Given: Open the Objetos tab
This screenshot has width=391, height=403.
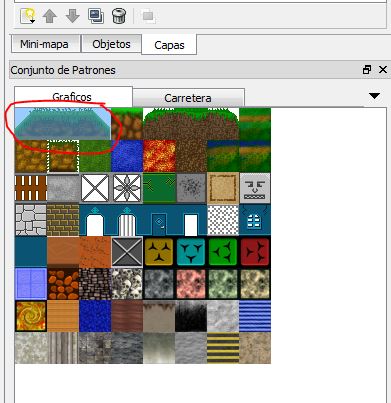Looking at the screenshot, I should [111, 44].
